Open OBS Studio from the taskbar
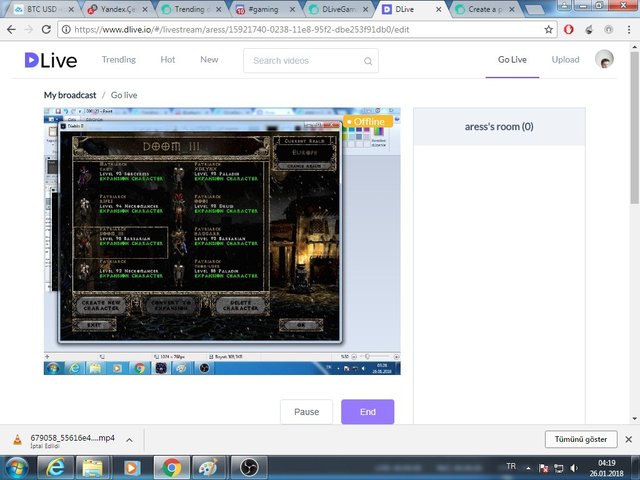 coord(249,467)
